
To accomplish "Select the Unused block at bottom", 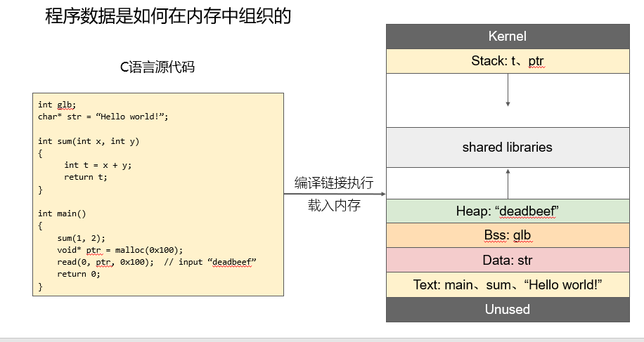I will tap(507, 309).
